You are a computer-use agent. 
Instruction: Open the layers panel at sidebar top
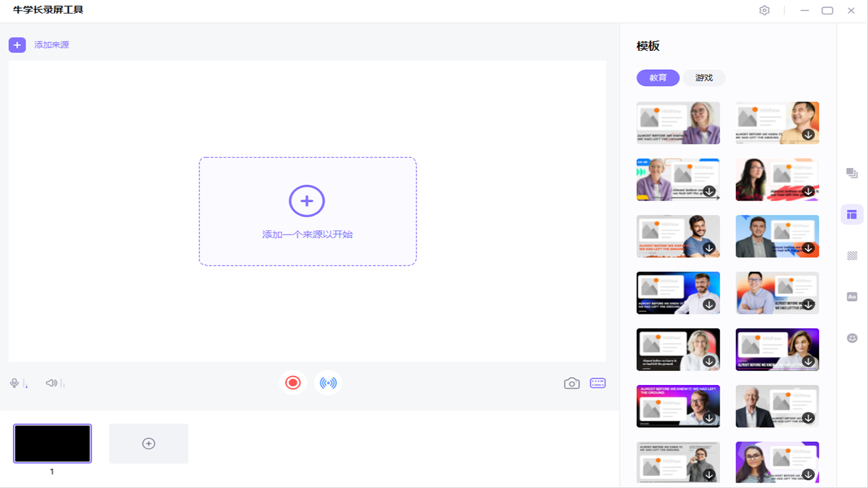pos(852,173)
